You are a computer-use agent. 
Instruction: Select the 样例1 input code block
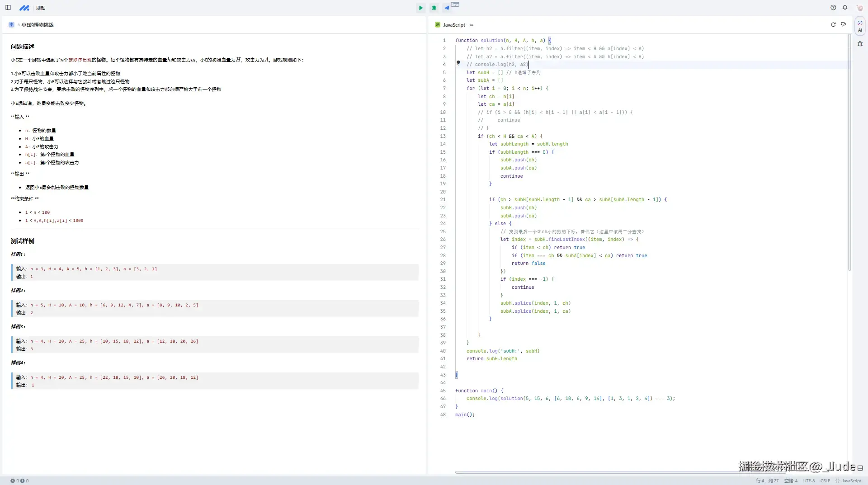tap(215, 272)
